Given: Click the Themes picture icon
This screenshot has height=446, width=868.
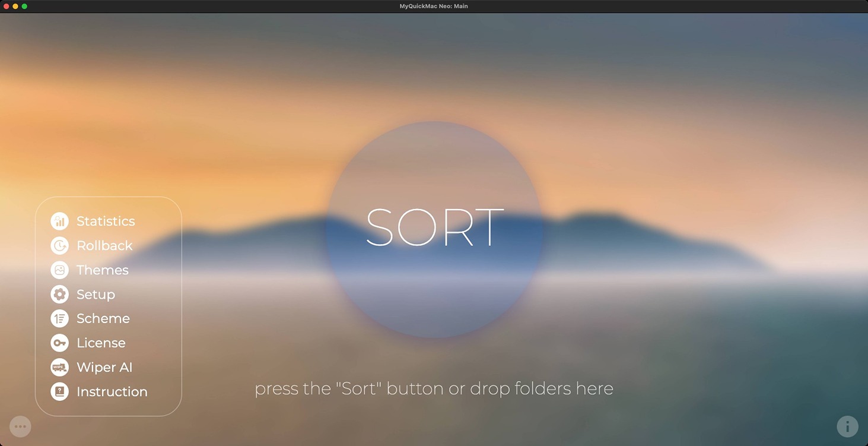Looking at the screenshot, I should [59, 270].
